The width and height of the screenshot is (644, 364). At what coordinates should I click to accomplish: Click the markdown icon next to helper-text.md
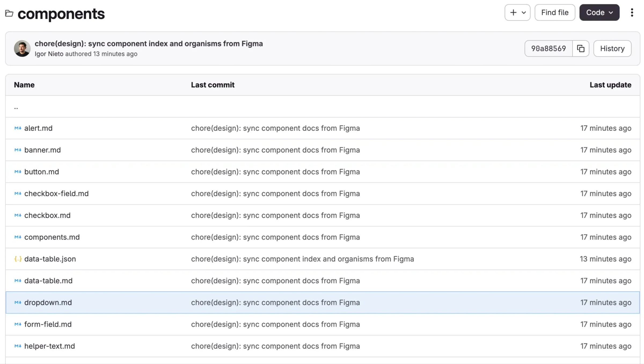coord(18,346)
